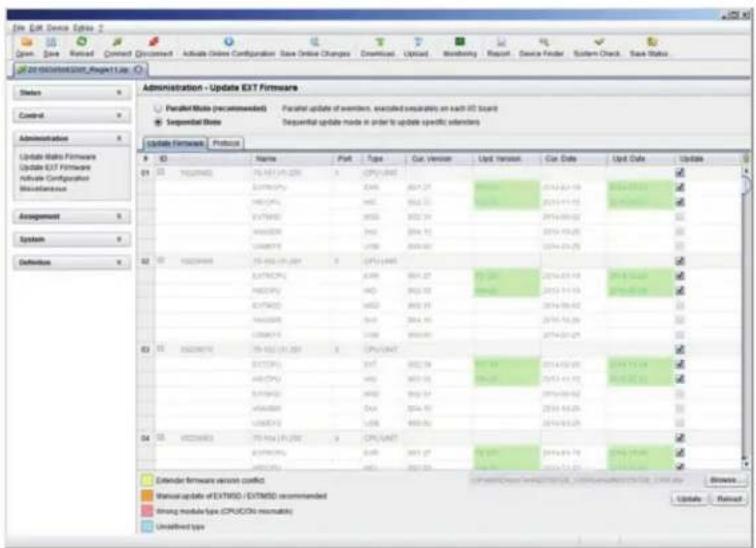Open Update EXT Firmware page

(55, 167)
